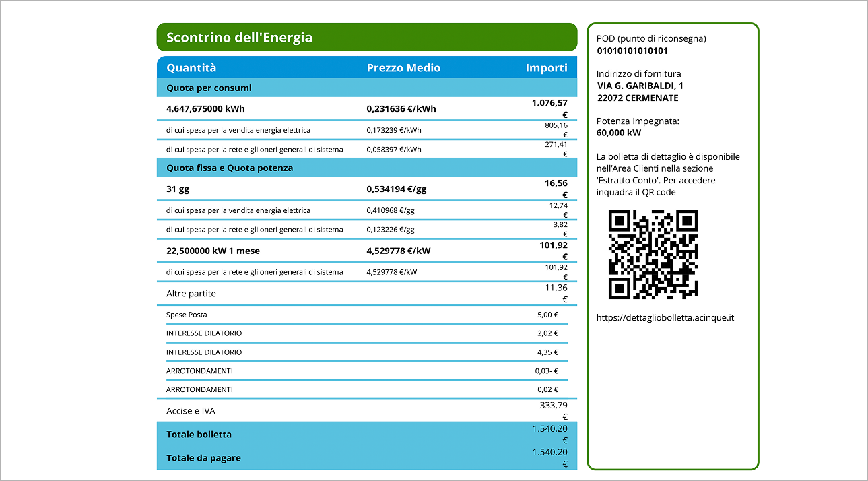Select the 60,000 kW Potenza Impegnata value
The image size is (868, 481).
point(619,133)
